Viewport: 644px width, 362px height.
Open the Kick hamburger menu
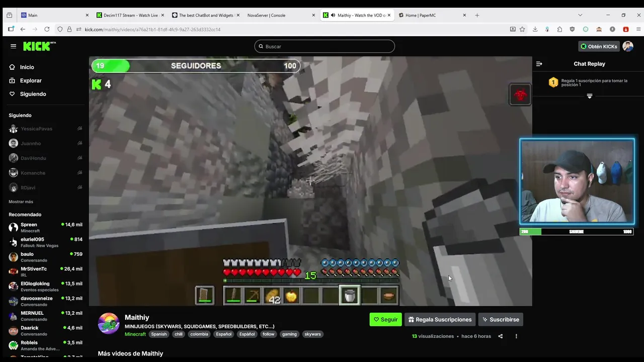[13, 46]
